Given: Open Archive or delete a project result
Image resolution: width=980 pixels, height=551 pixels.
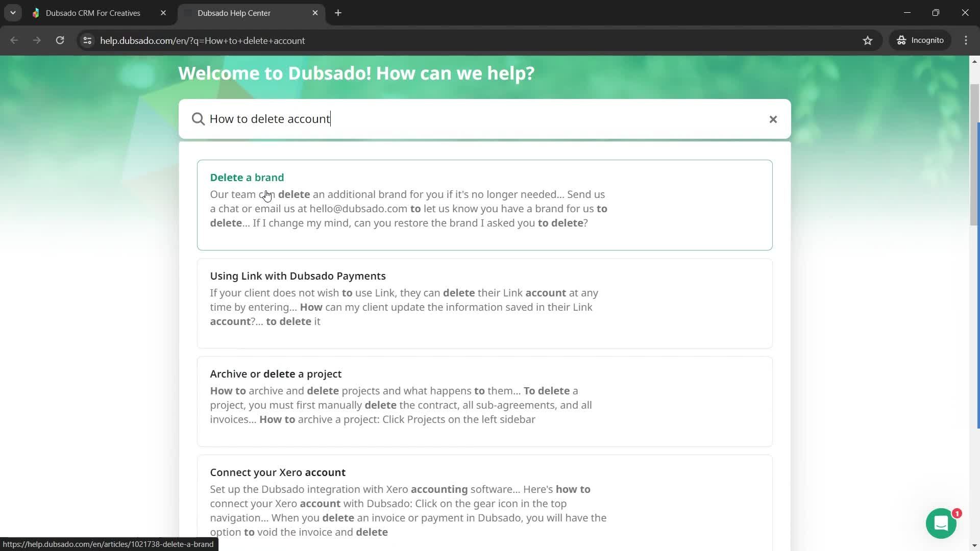Looking at the screenshot, I should point(484,402).
